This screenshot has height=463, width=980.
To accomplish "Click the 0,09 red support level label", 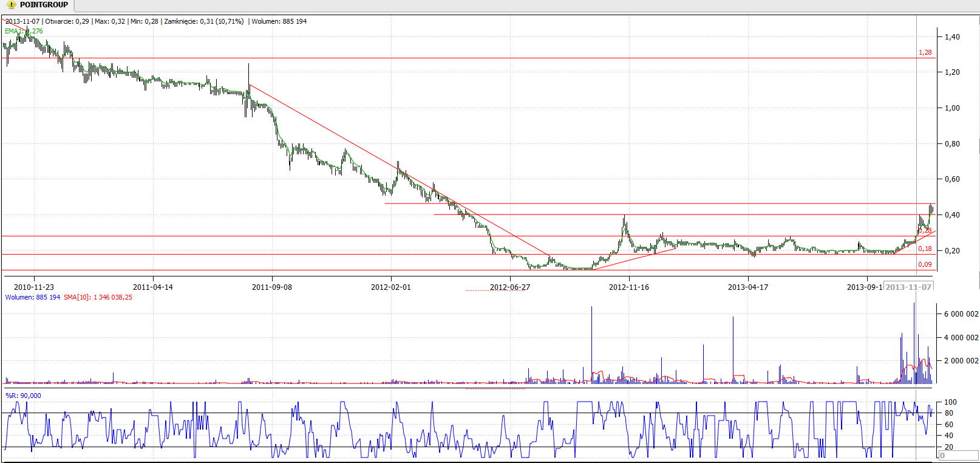I will point(925,264).
